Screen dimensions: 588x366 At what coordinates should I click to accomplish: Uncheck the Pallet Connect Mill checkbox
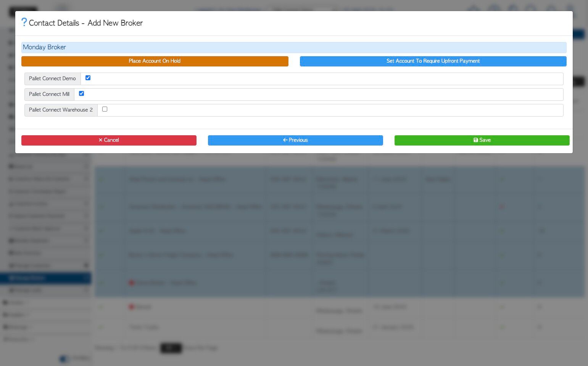[x=81, y=94]
